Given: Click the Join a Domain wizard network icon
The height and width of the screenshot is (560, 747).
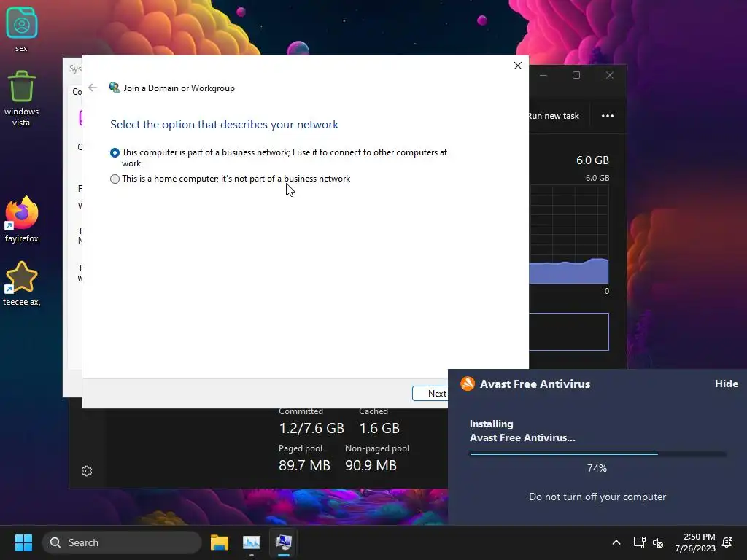Looking at the screenshot, I should coord(115,87).
